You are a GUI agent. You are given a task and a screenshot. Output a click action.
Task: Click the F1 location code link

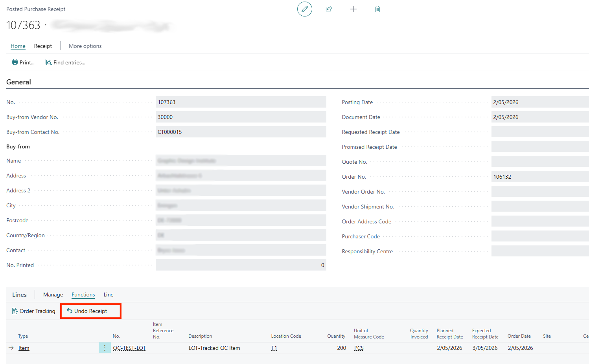pyautogui.click(x=274, y=348)
